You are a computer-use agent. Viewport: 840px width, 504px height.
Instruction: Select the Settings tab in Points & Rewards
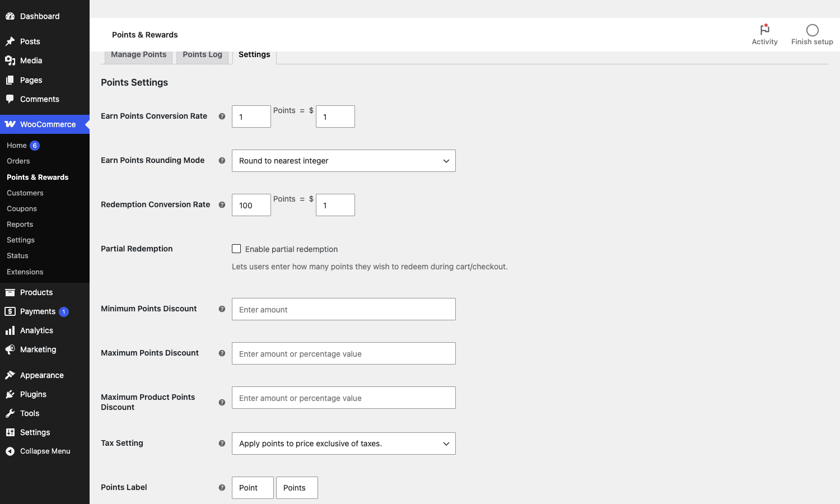point(254,55)
